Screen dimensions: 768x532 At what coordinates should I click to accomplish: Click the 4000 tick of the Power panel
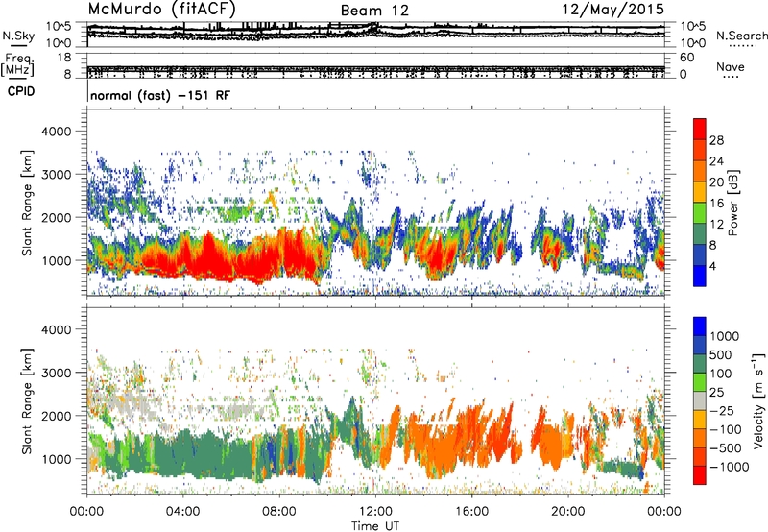click(x=58, y=132)
